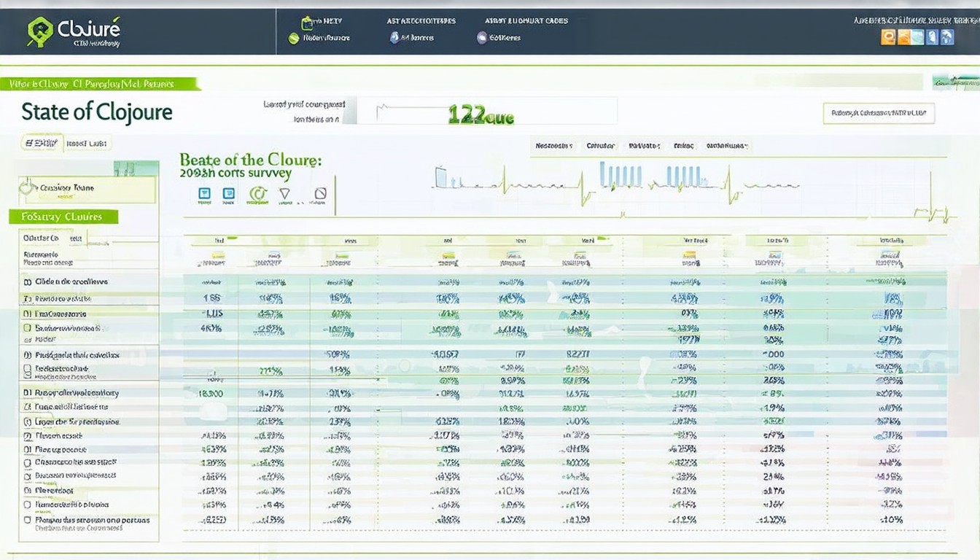Tick the bottom-most checkbox in sidebar list
Viewport: 980px width, 560px height.
pos(28,521)
